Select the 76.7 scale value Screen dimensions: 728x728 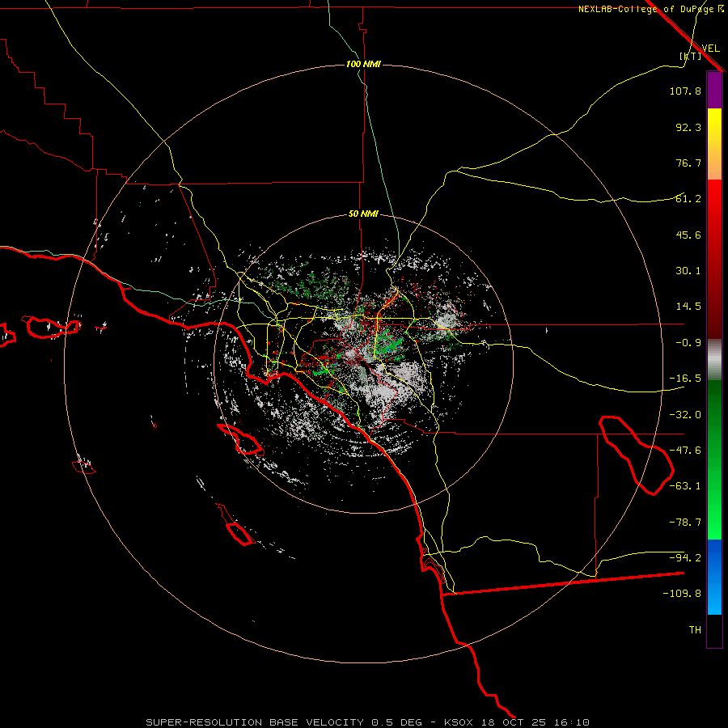[x=688, y=163]
